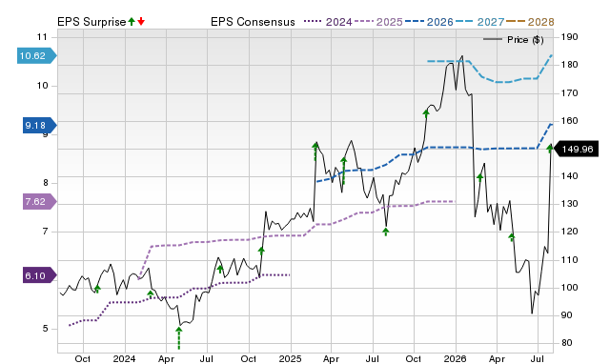Click the EPS Surprise heading
This screenshot has width=610, height=364.
pos(91,22)
